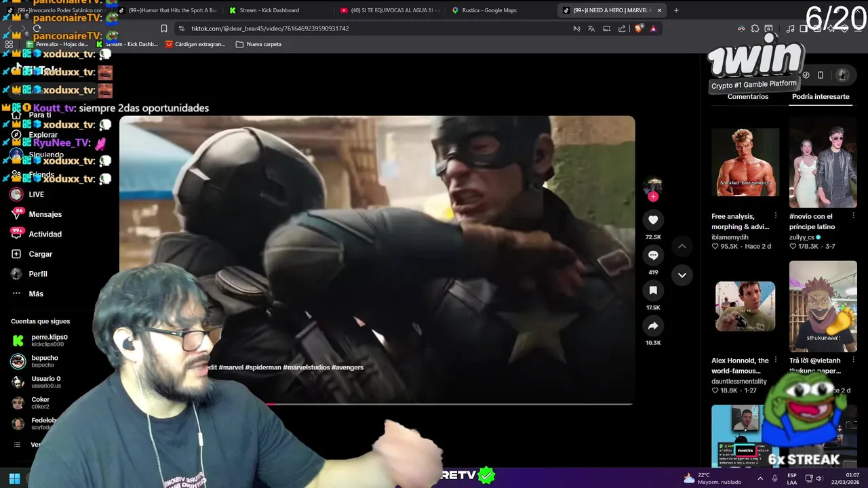Open the Brave Shields lion icon

click(x=639, y=28)
